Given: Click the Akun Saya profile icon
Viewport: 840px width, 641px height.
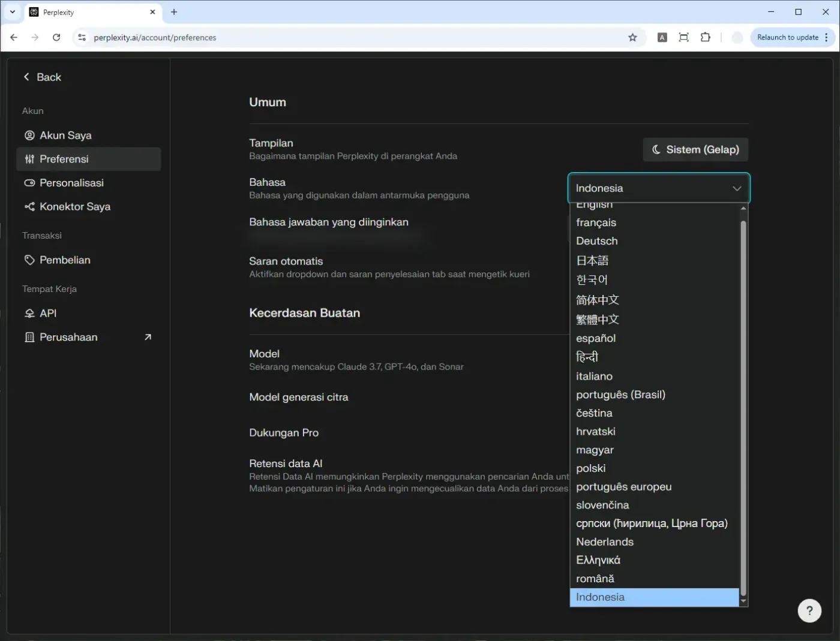Looking at the screenshot, I should (x=29, y=136).
